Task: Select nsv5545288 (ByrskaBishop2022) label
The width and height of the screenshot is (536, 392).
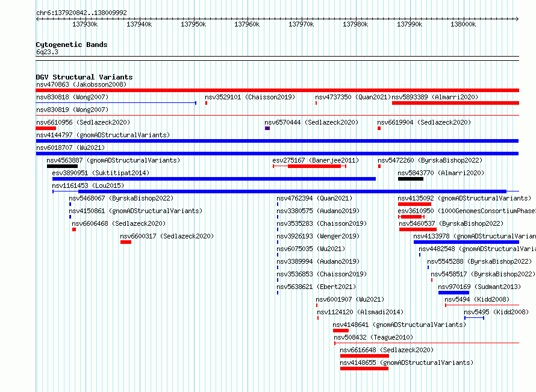Action: pos(479,261)
